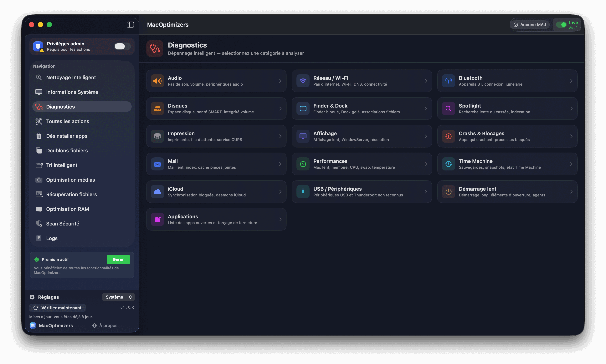
Task: Click the Bluetooth antenna icon
Action: pos(448,81)
